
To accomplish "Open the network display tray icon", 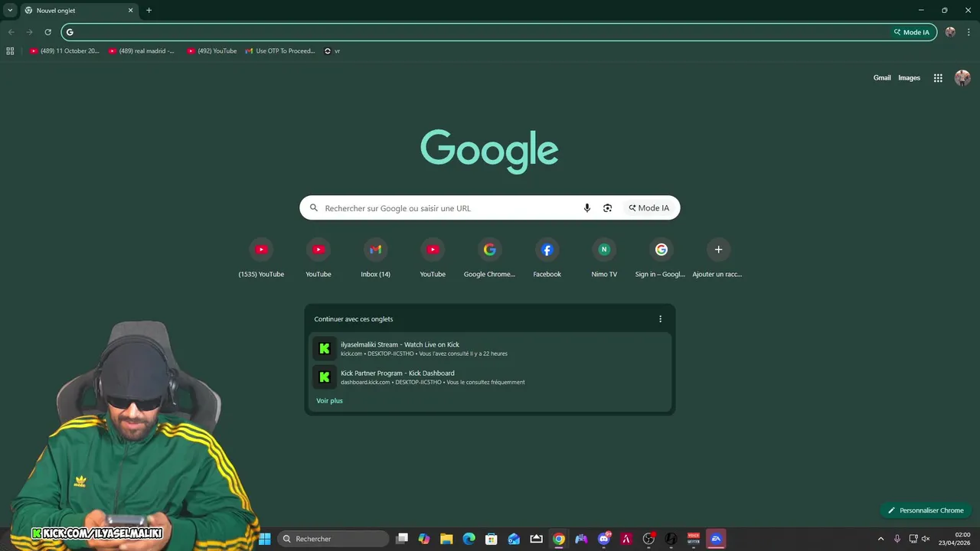I will [913, 539].
